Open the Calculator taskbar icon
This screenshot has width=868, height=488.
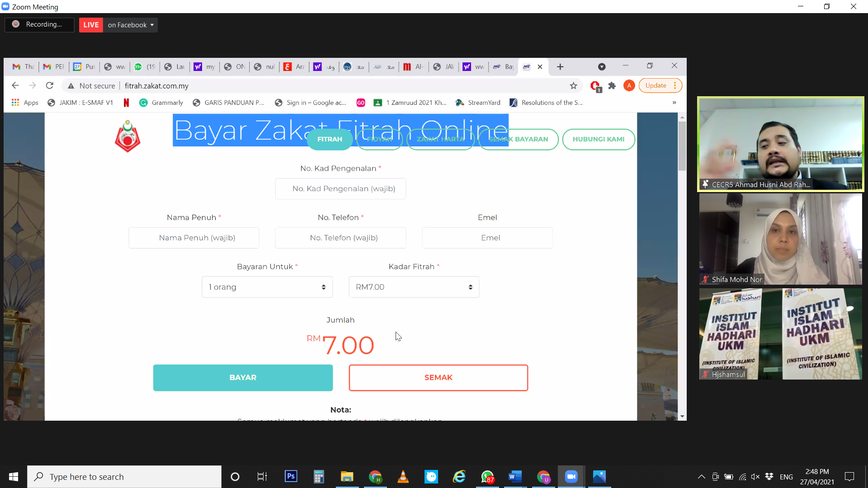pyautogui.click(x=319, y=477)
